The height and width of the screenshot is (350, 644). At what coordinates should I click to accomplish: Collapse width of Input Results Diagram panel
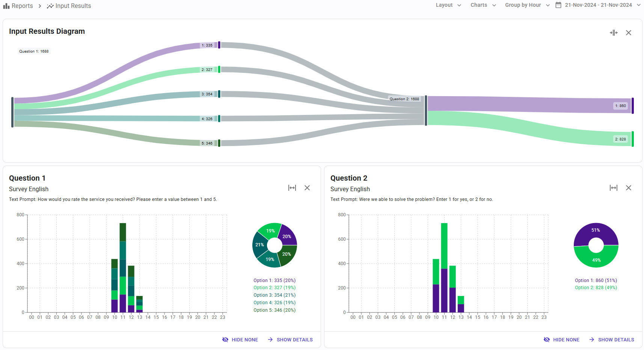tap(614, 33)
